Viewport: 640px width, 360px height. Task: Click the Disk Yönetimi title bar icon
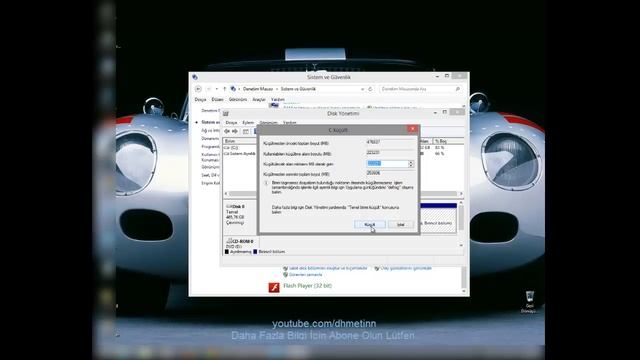(x=226, y=113)
